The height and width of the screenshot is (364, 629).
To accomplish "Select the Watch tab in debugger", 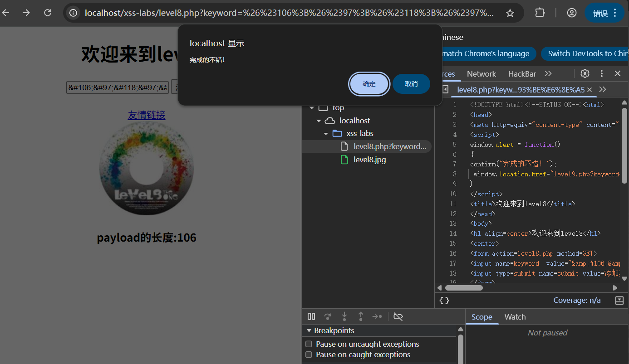I will pos(515,317).
